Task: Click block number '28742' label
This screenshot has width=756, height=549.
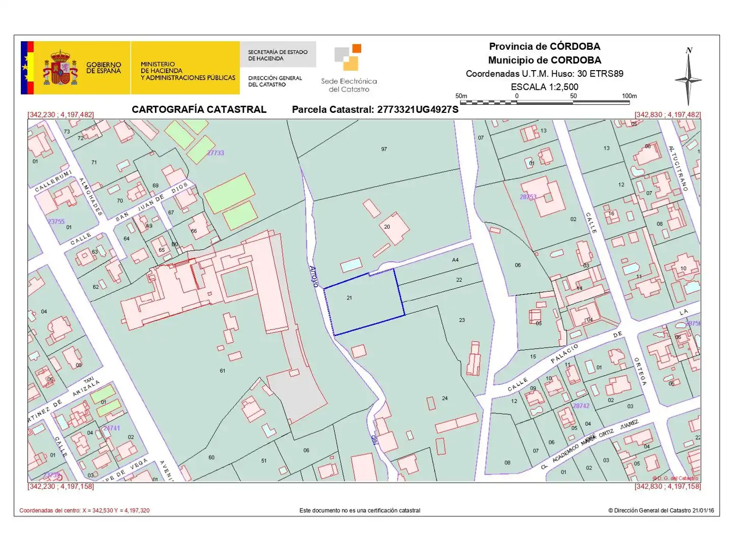Action: point(581,406)
